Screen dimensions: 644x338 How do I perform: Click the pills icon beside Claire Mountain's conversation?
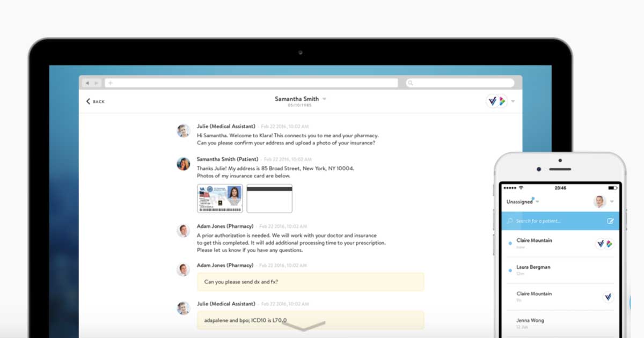tap(609, 243)
